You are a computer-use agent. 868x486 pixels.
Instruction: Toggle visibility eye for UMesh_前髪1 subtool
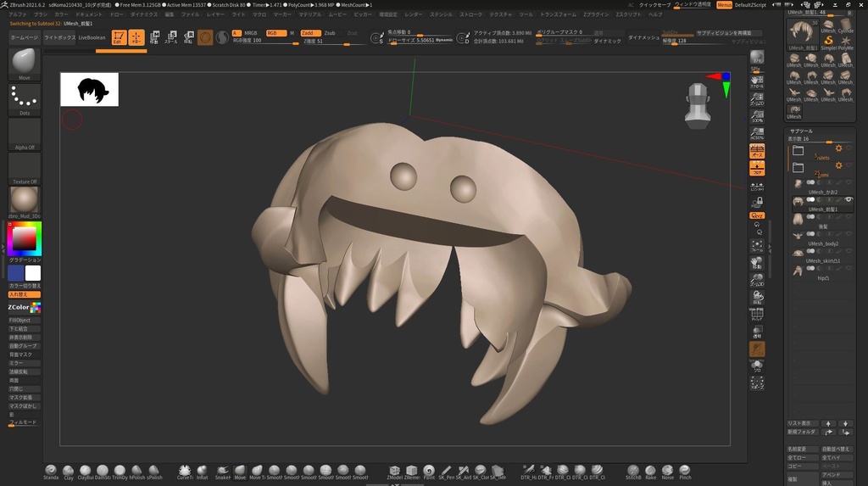(x=849, y=199)
